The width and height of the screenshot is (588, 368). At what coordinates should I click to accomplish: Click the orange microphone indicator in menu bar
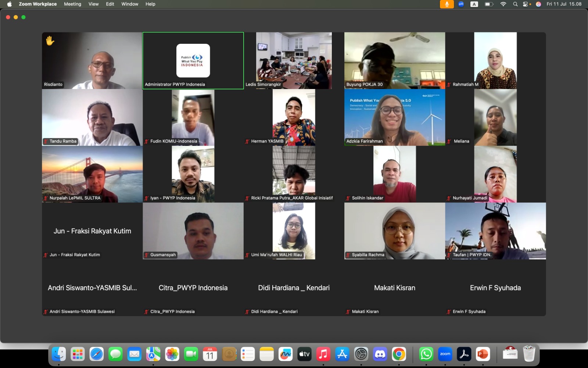[447, 4]
